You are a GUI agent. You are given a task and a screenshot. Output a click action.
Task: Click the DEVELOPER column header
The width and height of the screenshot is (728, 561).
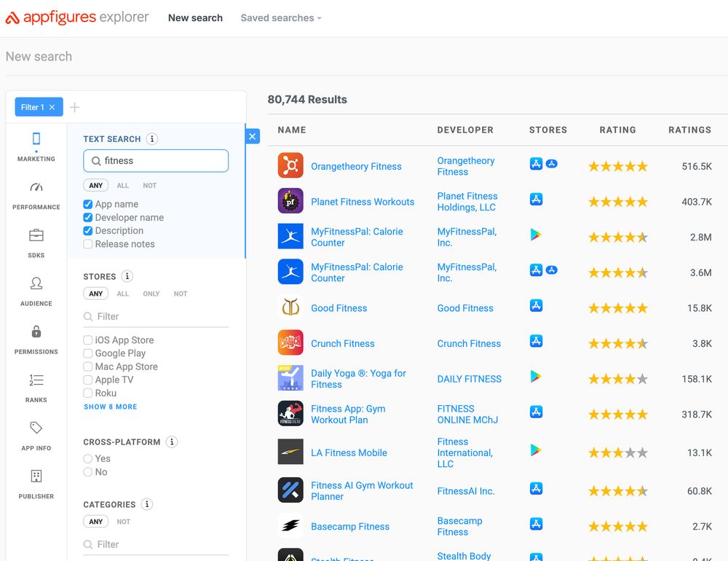coord(465,130)
